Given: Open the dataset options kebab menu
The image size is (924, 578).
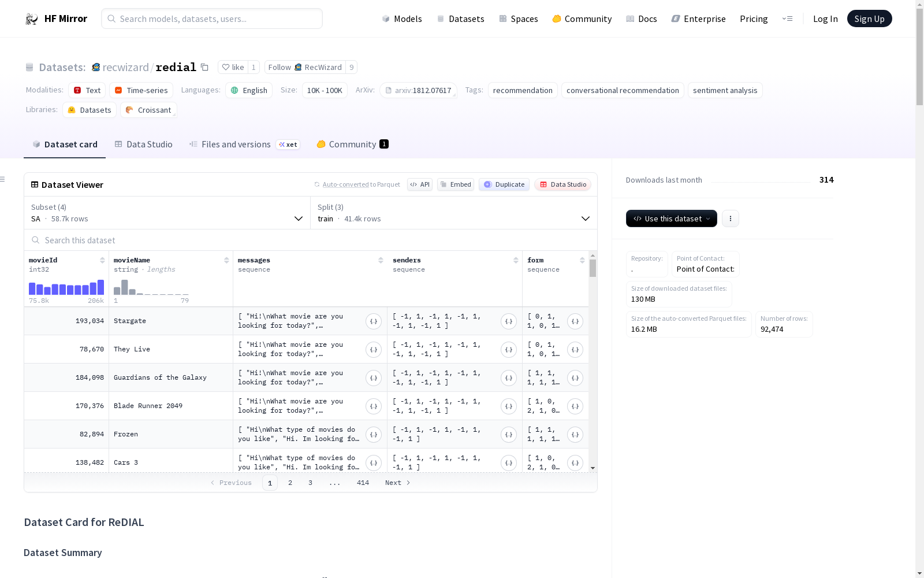Looking at the screenshot, I should coord(731,218).
